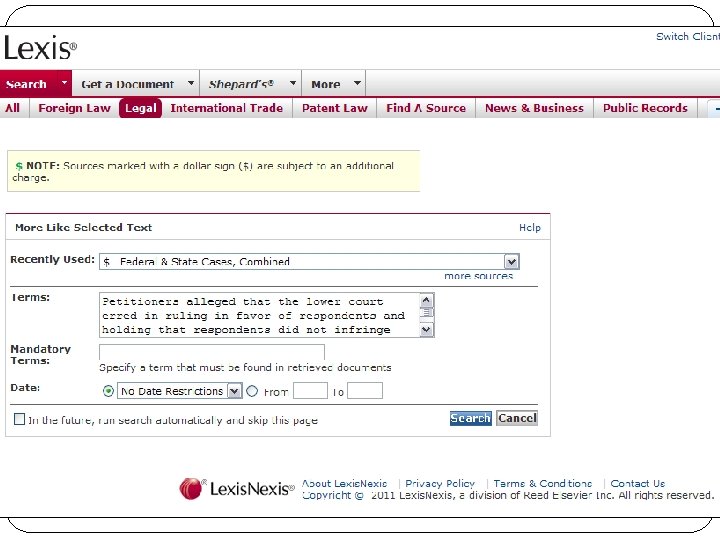Expand the Get a Document arrow
The height and width of the screenshot is (540, 720).
191,83
